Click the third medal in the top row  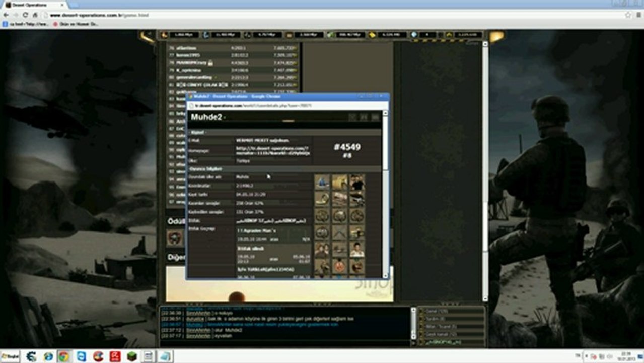[357, 182]
